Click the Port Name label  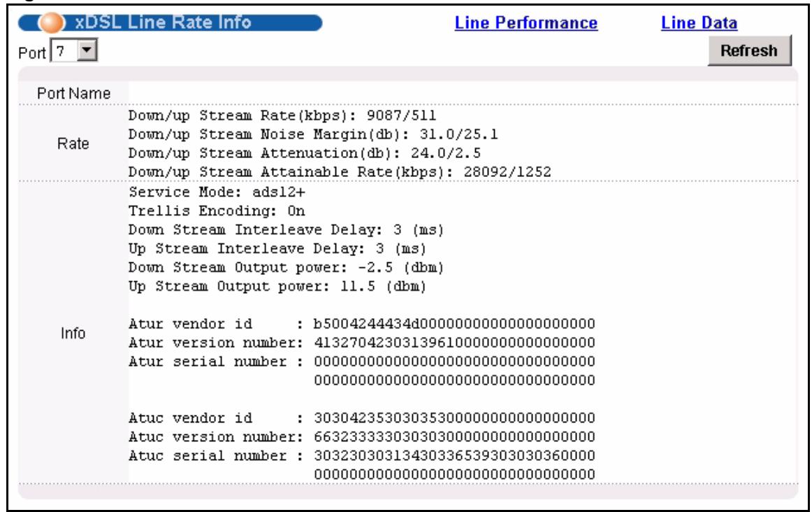[x=73, y=93]
